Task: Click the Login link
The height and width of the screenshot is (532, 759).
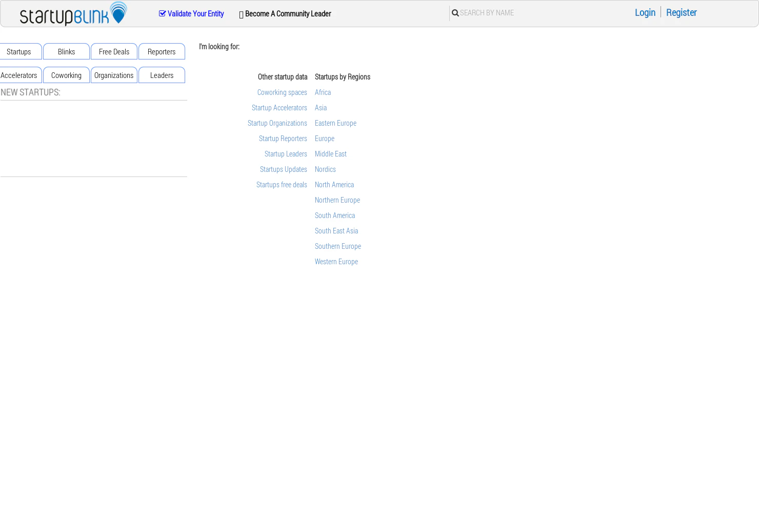Action: point(645,12)
